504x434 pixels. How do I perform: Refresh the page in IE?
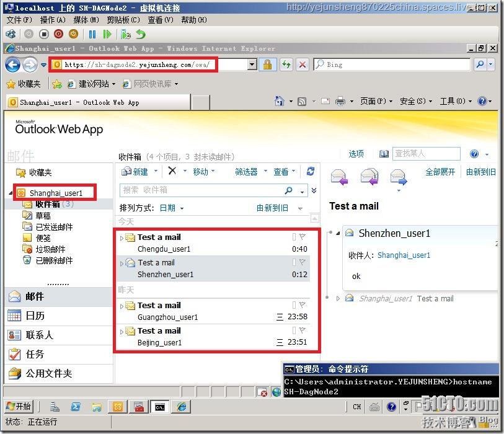pos(286,64)
